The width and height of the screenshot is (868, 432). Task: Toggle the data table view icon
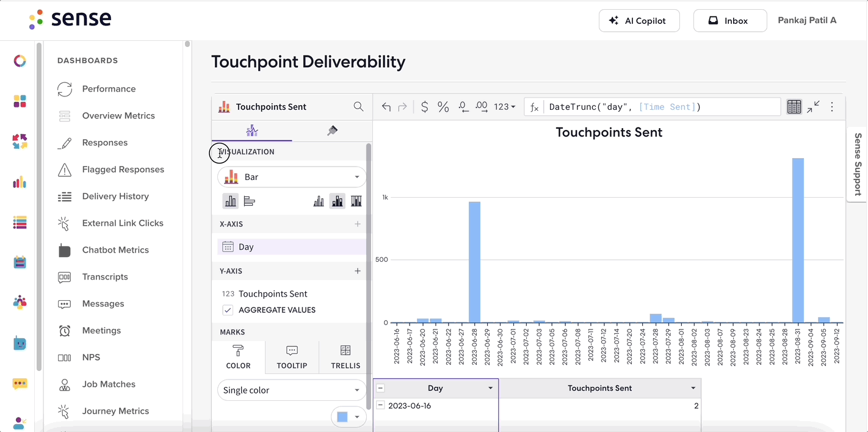[x=794, y=107]
